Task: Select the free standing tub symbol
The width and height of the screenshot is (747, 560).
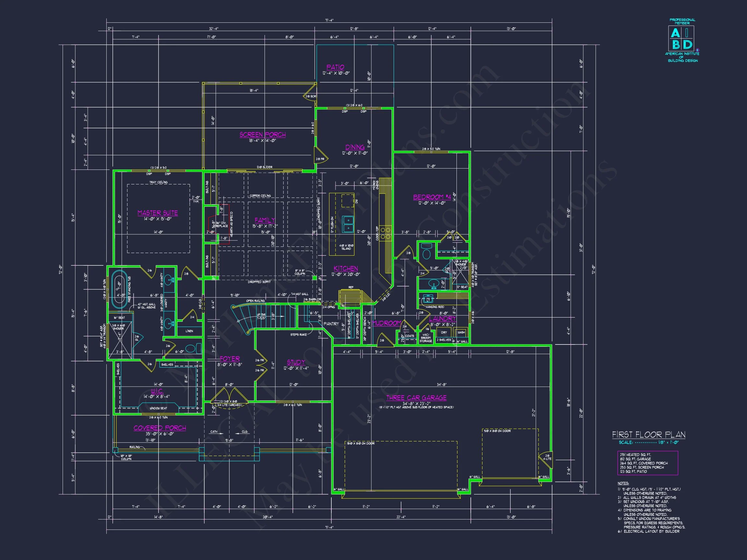Action: coord(119,289)
